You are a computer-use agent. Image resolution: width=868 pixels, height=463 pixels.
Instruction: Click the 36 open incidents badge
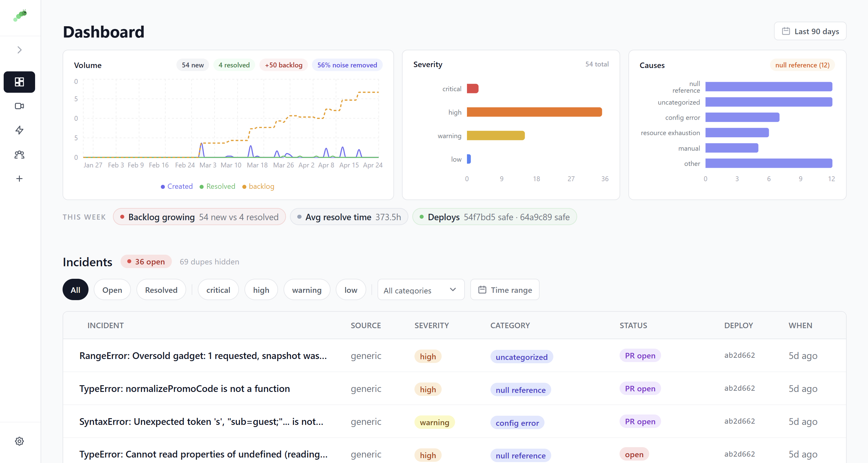point(146,261)
